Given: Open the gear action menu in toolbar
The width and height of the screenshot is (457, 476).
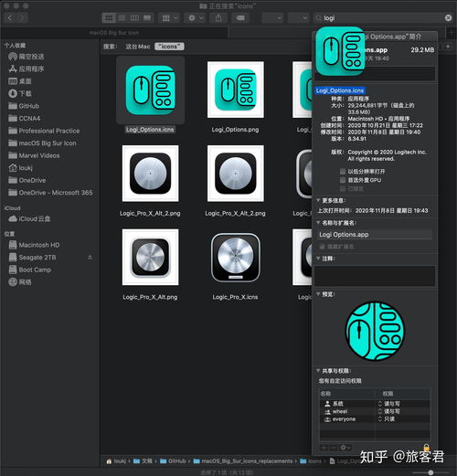Looking at the screenshot, I should [196, 18].
